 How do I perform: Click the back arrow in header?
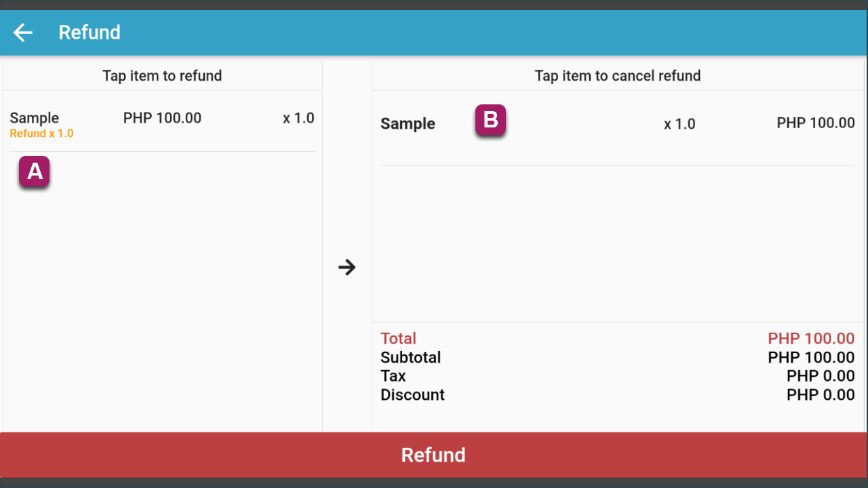tap(23, 33)
